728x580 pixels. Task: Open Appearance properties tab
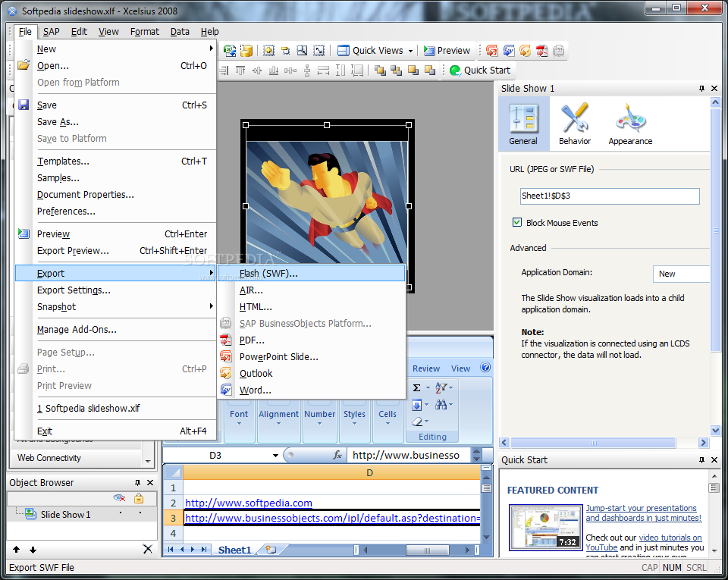coord(630,124)
